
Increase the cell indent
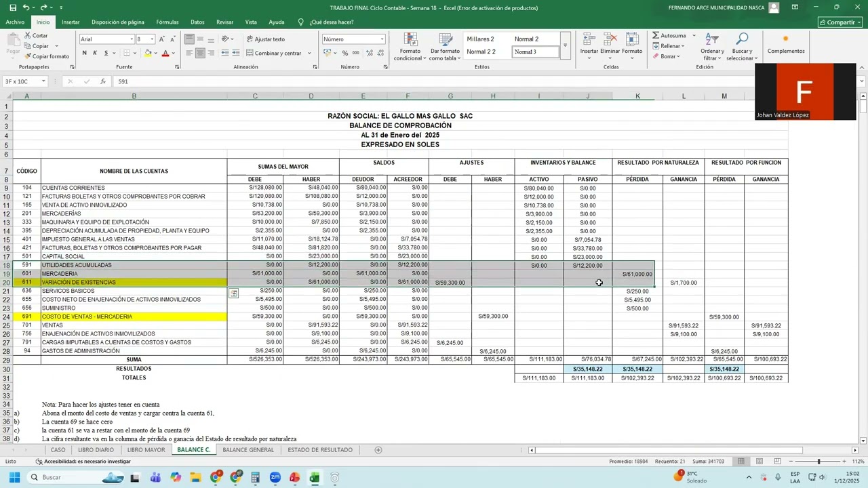pos(235,53)
